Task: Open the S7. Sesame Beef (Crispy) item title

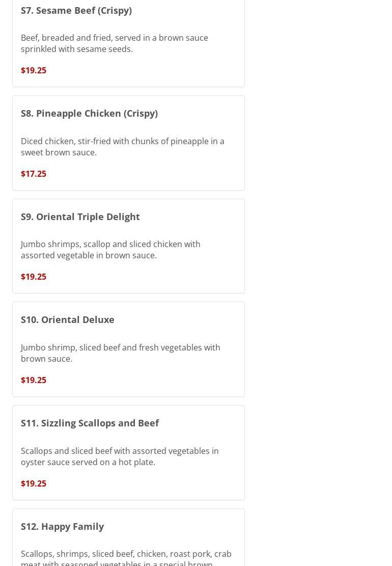Action: coord(76,10)
